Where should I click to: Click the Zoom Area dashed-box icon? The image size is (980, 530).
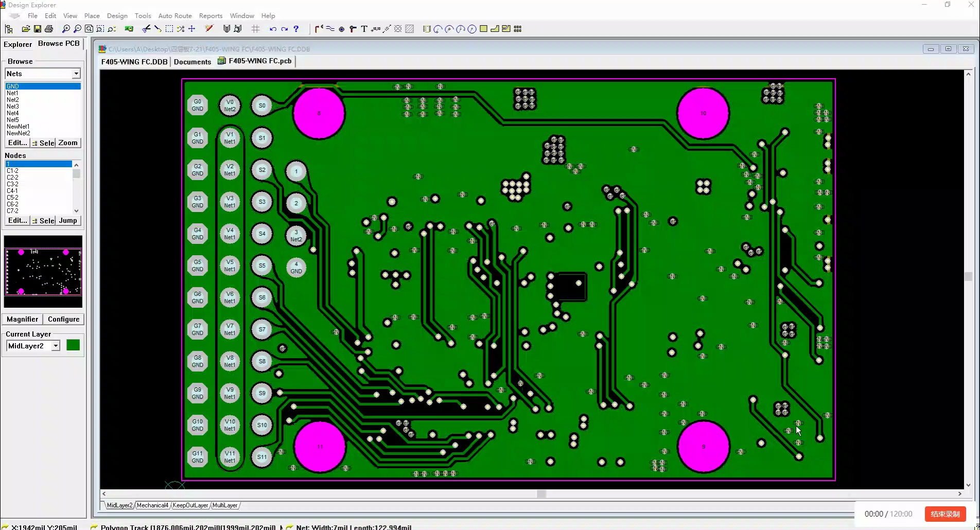pos(100,29)
